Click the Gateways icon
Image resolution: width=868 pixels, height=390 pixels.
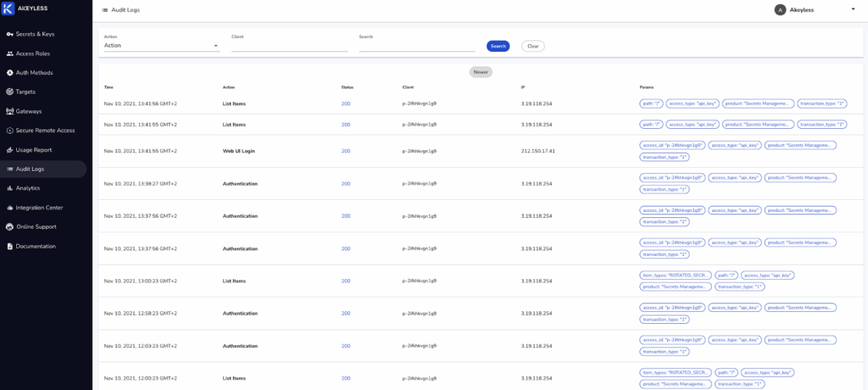9,111
